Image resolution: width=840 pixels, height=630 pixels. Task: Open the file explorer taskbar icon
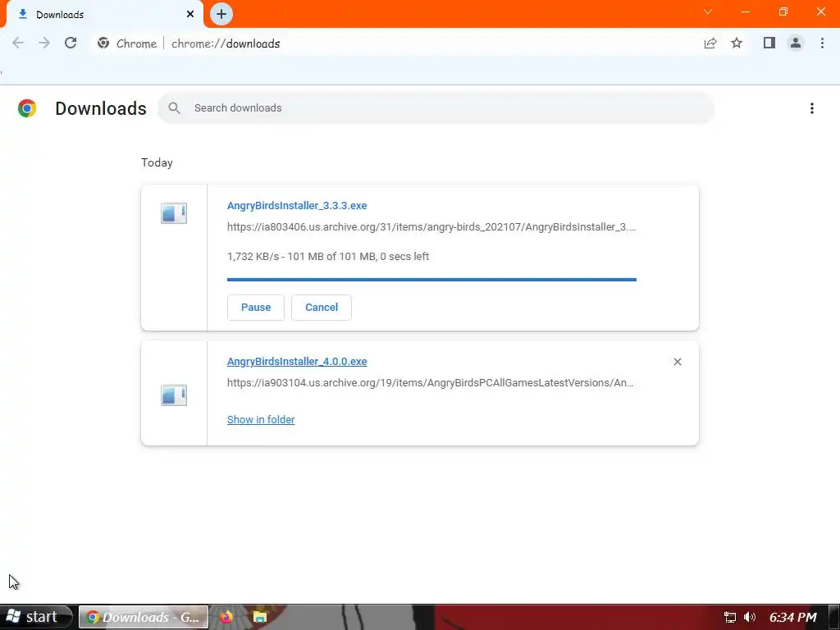click(260, 617)
